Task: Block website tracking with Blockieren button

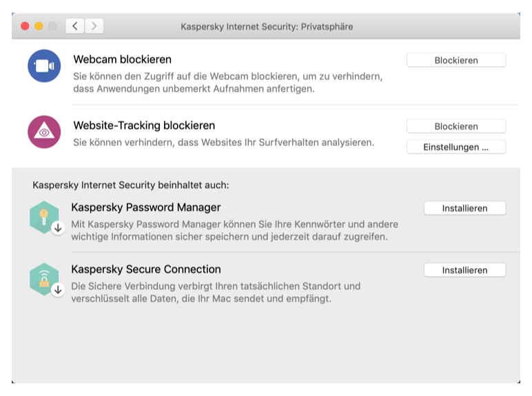Action: point(456,127)
